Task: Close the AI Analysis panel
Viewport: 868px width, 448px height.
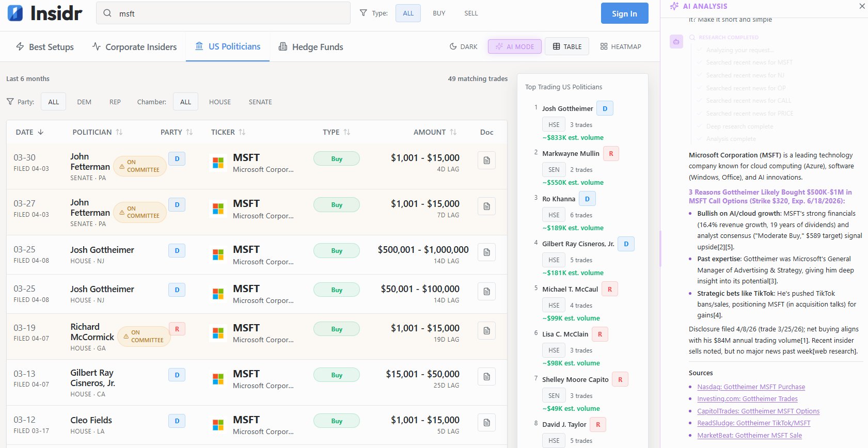Action: point(862,6)
